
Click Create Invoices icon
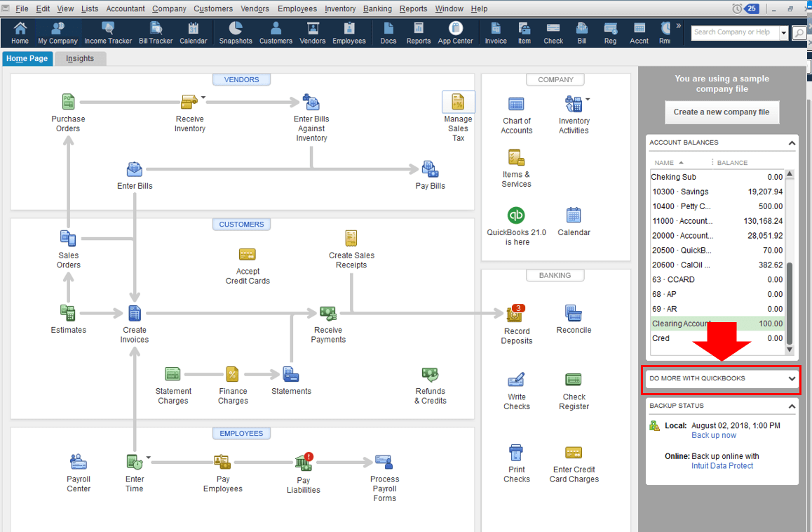click(x=135, y=313)
